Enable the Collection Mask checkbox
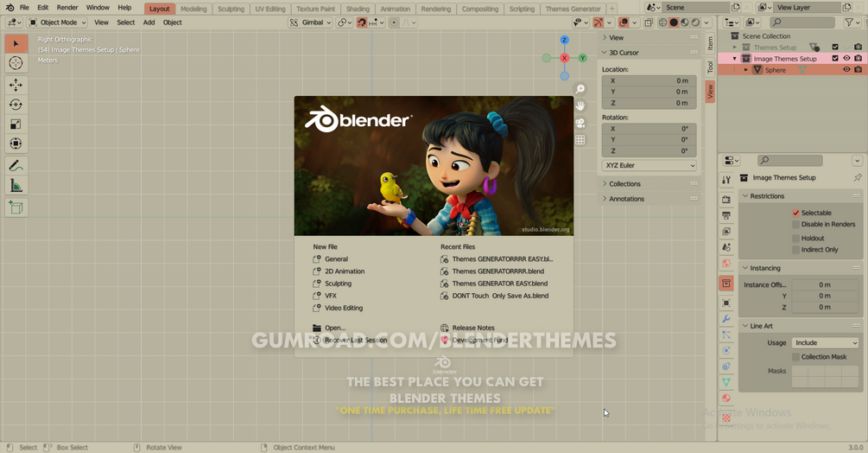 click(795, 357)
